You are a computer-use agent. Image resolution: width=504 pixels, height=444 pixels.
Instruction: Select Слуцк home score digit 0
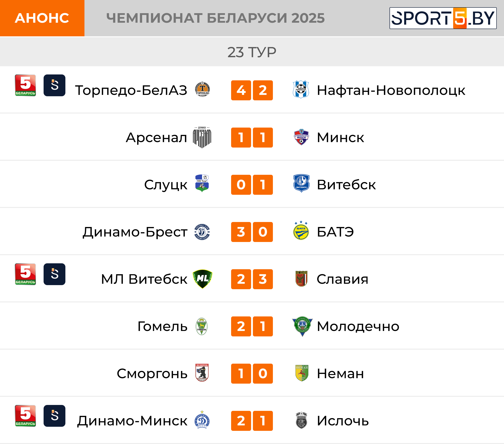[241, 185]
